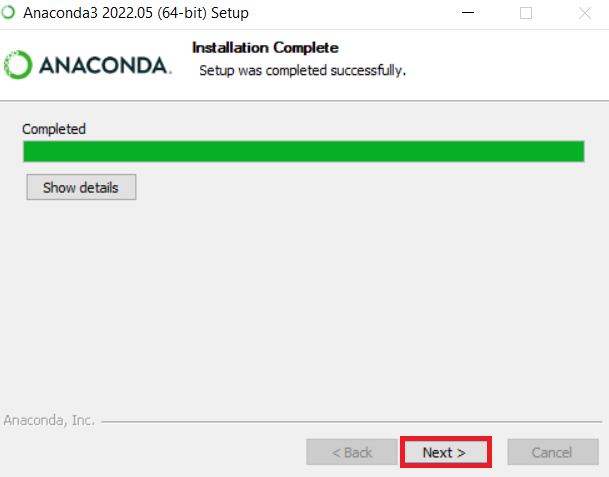Click the Anaconda, Inc. branding text
This screenshot has height=477, width=609.
pyautogui.click(x=49, y=420)
